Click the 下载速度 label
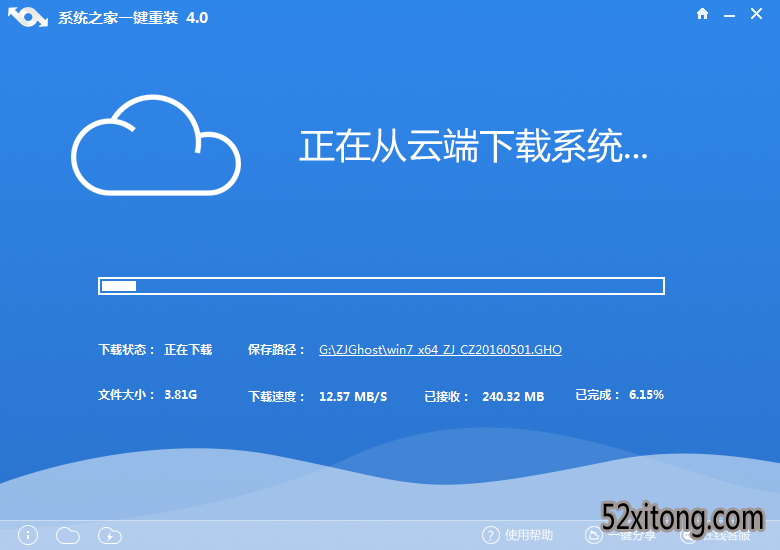Viewport: 780px width, 550px height. point(276,396)
